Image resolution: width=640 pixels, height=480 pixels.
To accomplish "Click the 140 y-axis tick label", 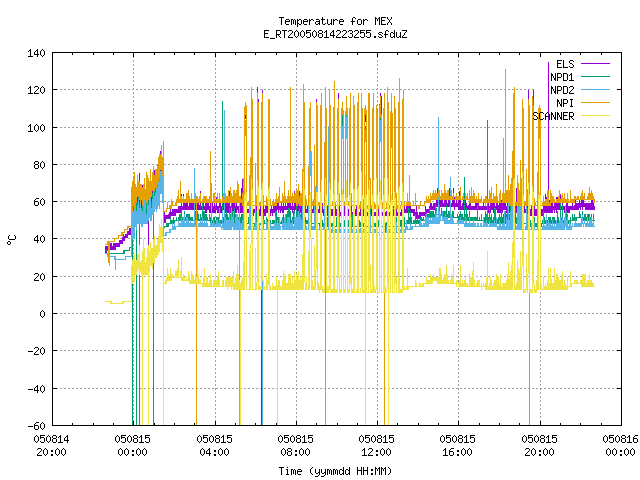I will 36,53.
